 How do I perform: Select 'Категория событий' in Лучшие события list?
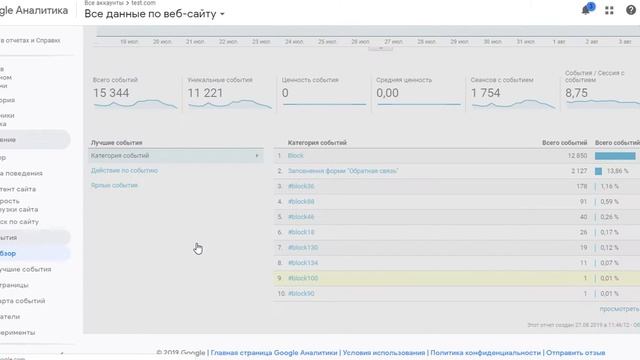tap(176, 156)
